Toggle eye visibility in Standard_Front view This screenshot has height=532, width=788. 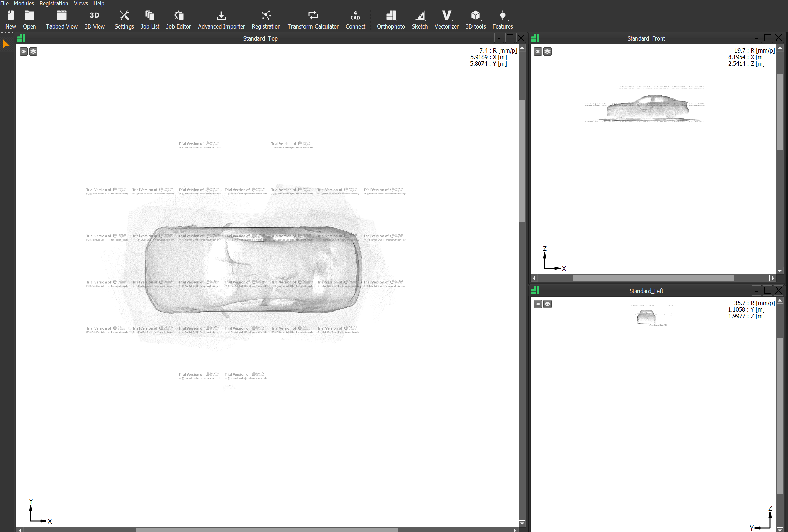pyautogui.click(x=537, y=52)
